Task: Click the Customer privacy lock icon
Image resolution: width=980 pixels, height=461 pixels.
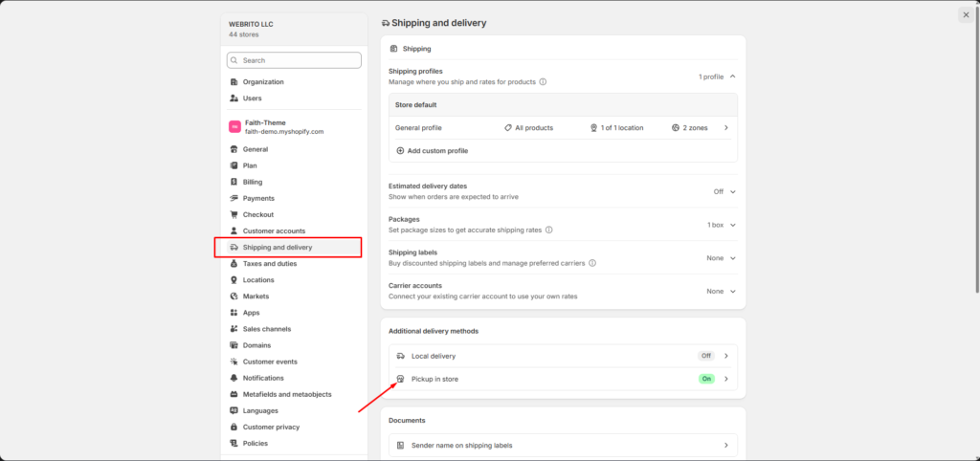Action: click(234, 427)
